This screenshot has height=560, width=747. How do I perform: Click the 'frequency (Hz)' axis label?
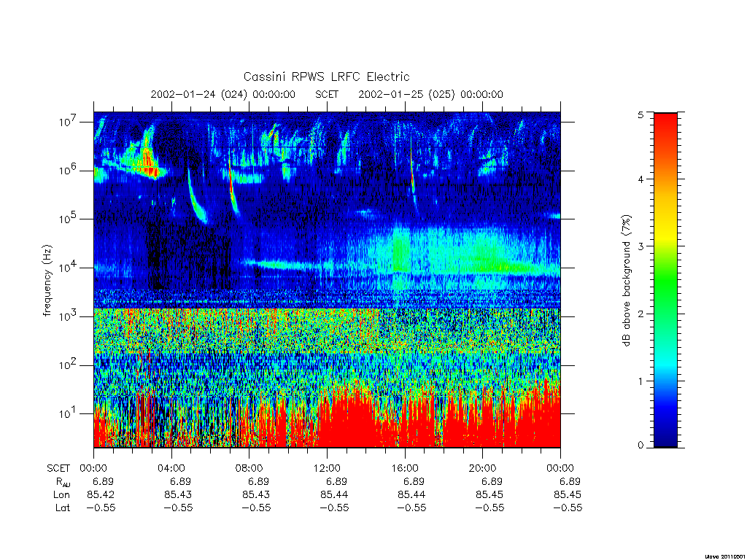[x=47, y=281]
